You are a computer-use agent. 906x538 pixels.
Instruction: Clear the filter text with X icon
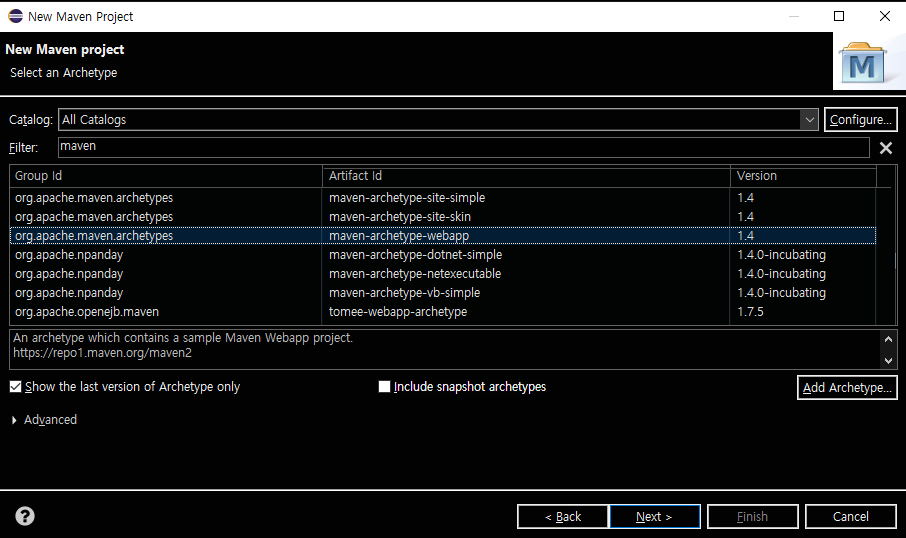tap(886, 148)
